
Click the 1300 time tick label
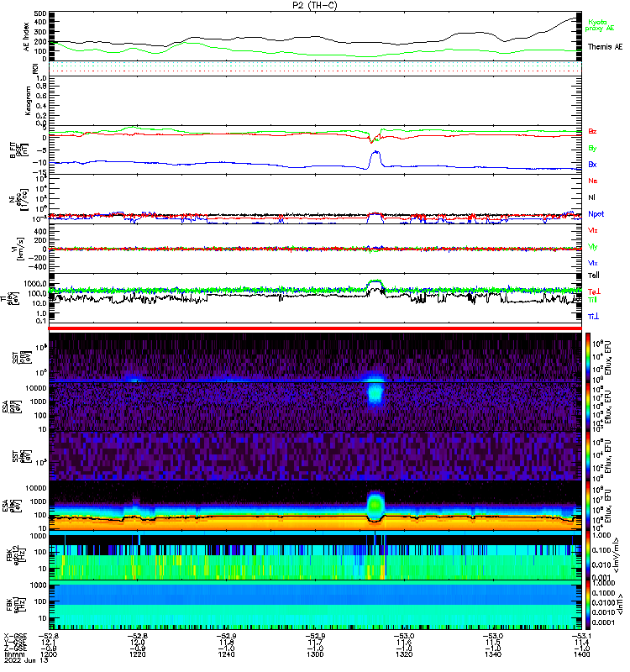[x=315, y=654]
